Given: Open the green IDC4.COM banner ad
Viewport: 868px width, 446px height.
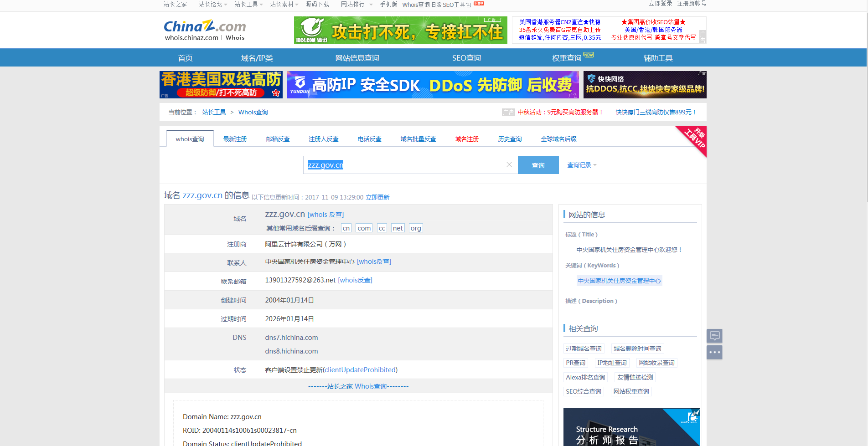Looking at the screenshot, I should tap(401, 30).
